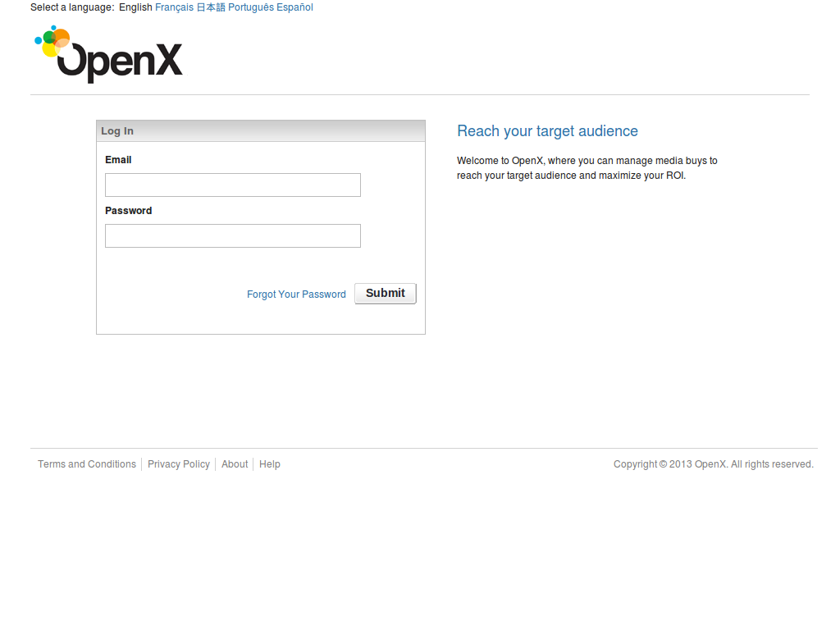This screenshot has height=630, width=840.
Task: Click the Reach your target audience heading
Action: click(x=547, y=130)
